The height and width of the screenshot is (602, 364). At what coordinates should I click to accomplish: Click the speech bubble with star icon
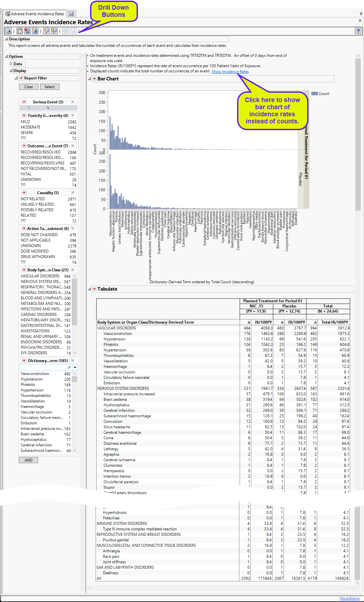(x=47, y=31)
